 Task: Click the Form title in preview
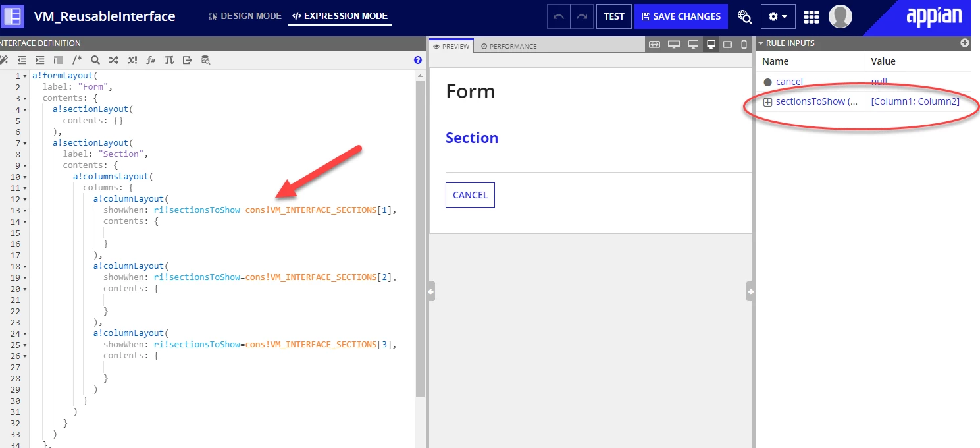pyautogui.click(x=471, y=91)
